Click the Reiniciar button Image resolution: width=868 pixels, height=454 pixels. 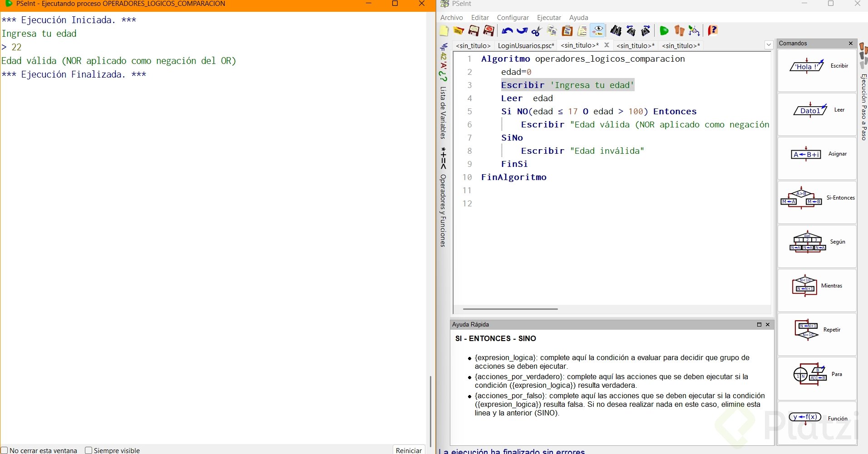coord(409,450)
